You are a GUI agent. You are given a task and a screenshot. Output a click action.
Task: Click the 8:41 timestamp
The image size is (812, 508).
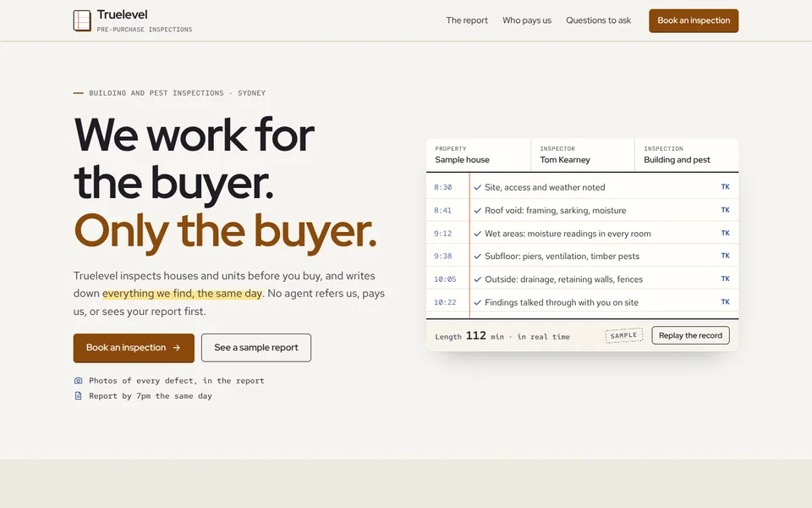(x=442, y=211)
